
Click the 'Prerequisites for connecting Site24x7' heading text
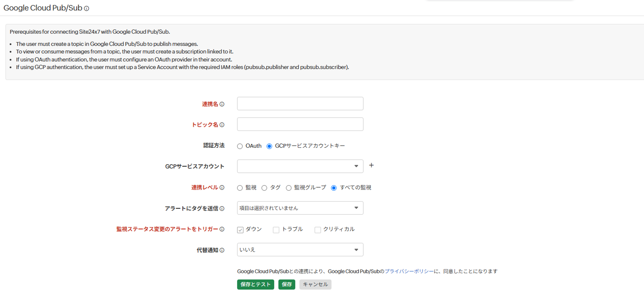pyautogui.click(x=90, y=32)
